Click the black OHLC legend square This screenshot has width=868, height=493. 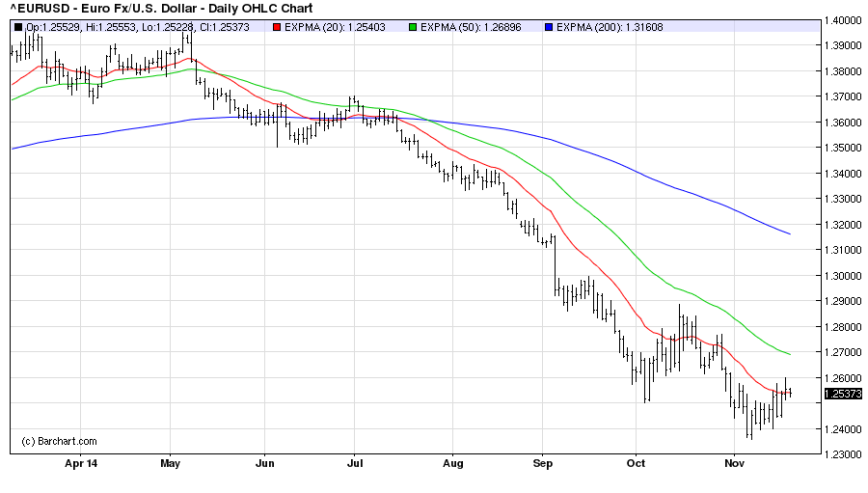[x=19, y=27]
